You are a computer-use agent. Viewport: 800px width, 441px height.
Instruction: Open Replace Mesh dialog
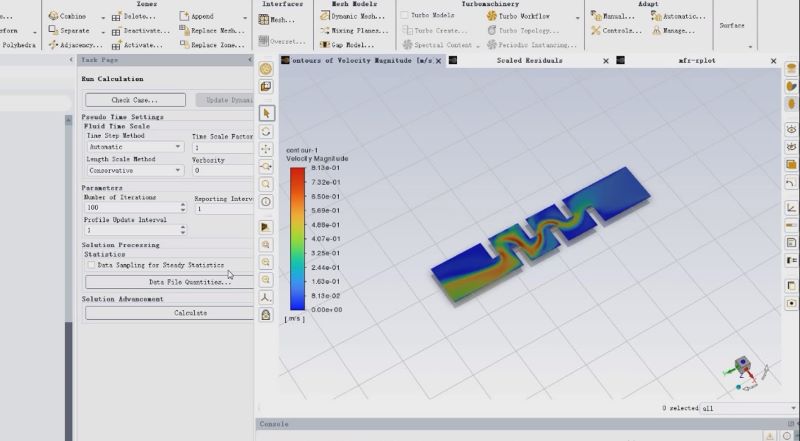[212, 30]
